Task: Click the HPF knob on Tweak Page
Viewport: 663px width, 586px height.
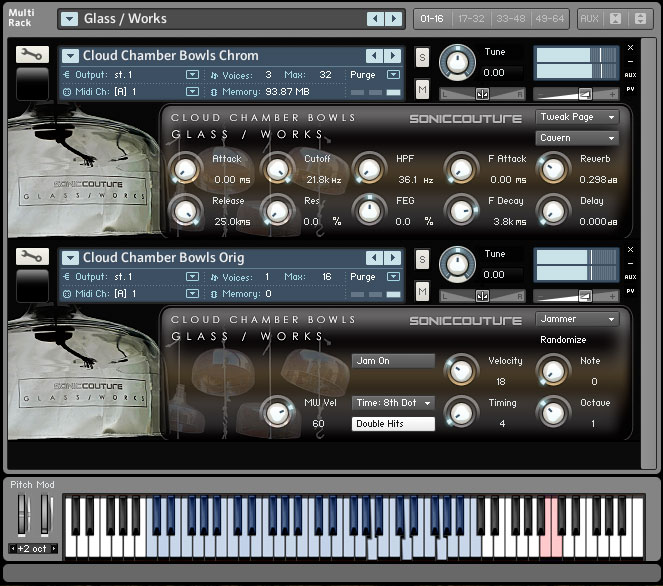Action: pos(369,170)
